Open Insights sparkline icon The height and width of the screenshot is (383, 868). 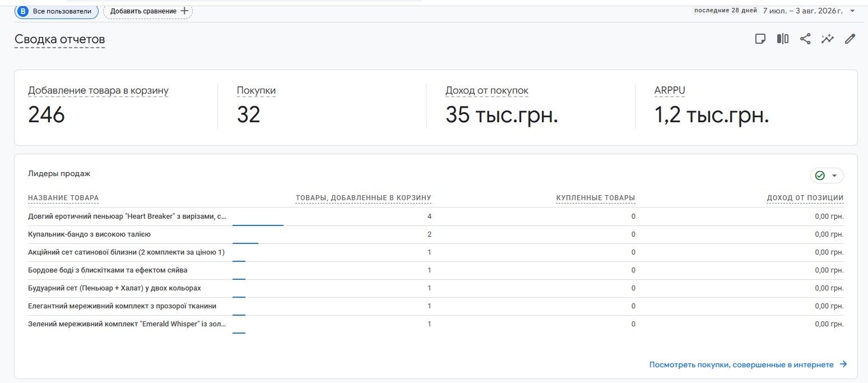[828, 39]
